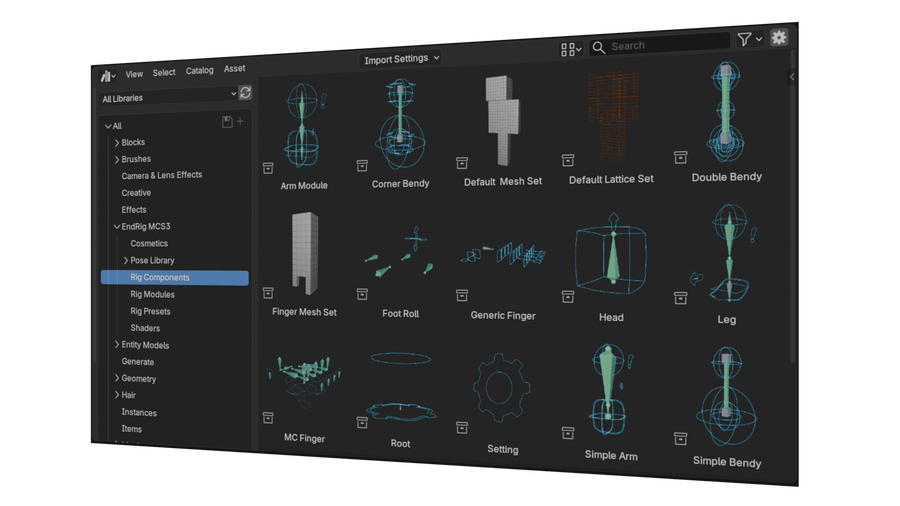Viewport: 900px width, 506px height.
Task: Open the Import Settings dropdown
Action: [x=401, y=59]
